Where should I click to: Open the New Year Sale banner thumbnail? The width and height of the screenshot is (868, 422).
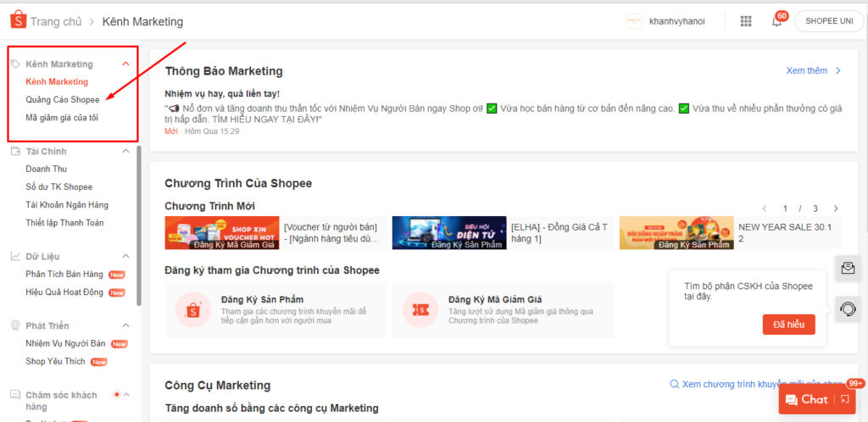pos(676,233)
